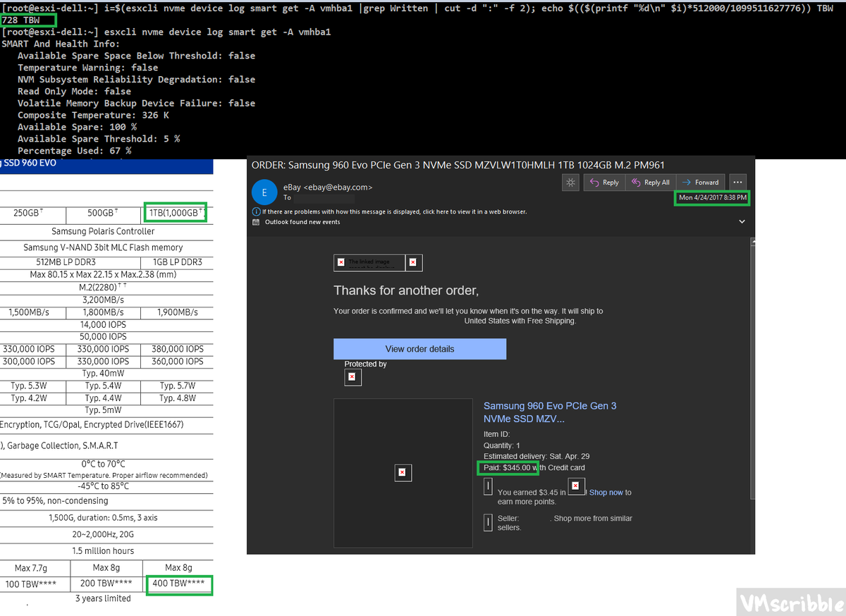Click Temperature Warning: false line

(x=87, y=68)
